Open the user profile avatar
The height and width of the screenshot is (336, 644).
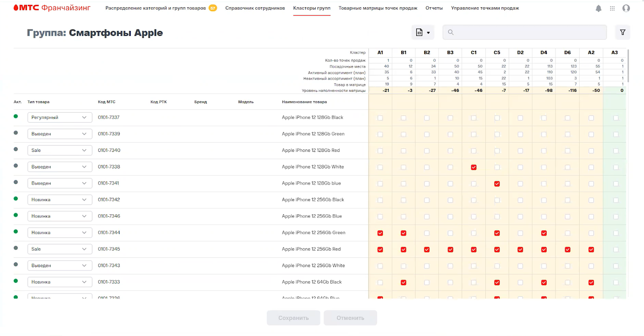point(626,8)
